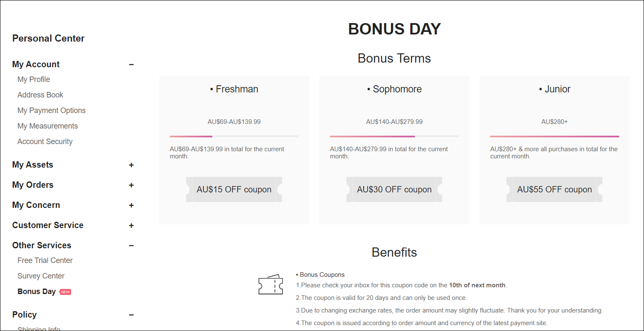Click the bonus coupon ticket icon

(x=271, y=284)
